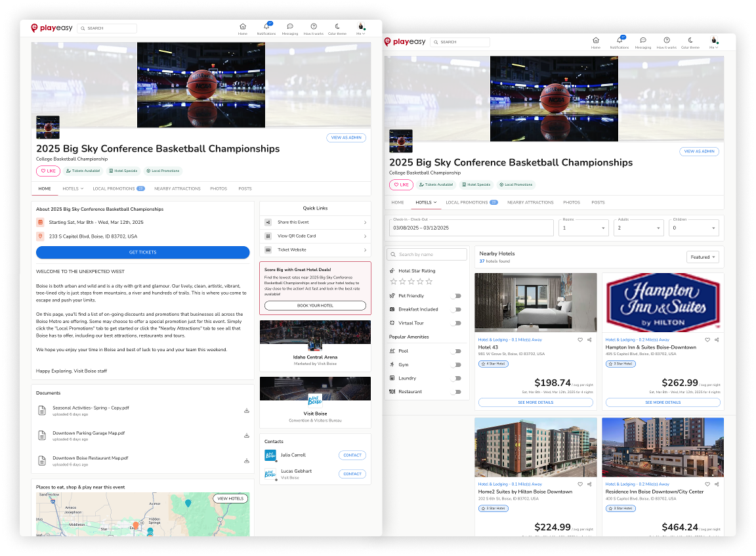This screenshot has width=756, height=556.
Task: Share Residence Inn Boise listing
Action: coord(717,484)
